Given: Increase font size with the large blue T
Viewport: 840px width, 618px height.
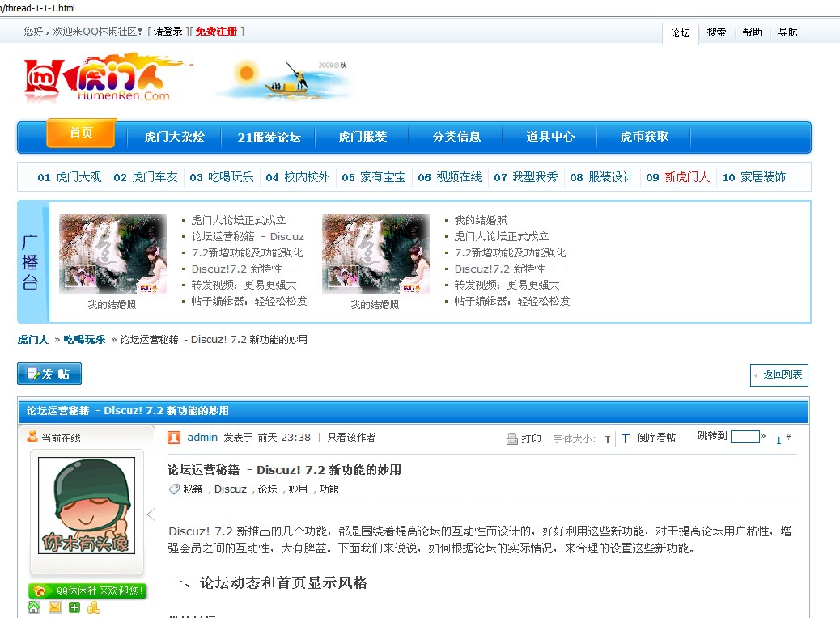Looking at the screenshot, I should click(626, 438).
